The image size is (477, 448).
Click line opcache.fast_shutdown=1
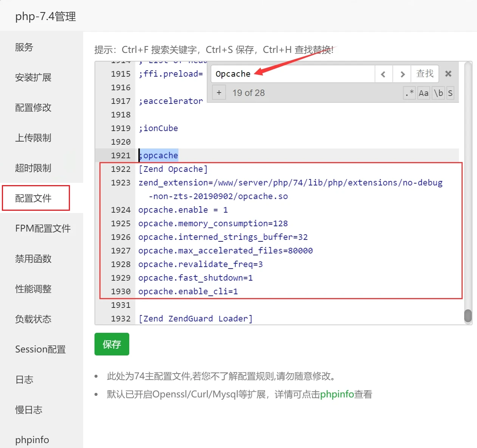click(x=195, y=278)
